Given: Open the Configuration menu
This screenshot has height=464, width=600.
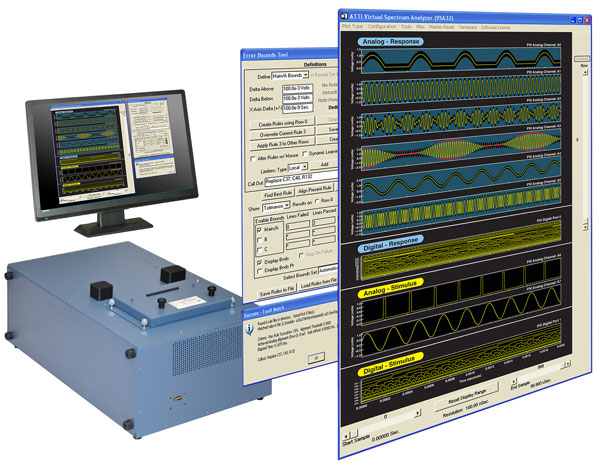Looking at the screenshot, I should click(x=382, y=26).
